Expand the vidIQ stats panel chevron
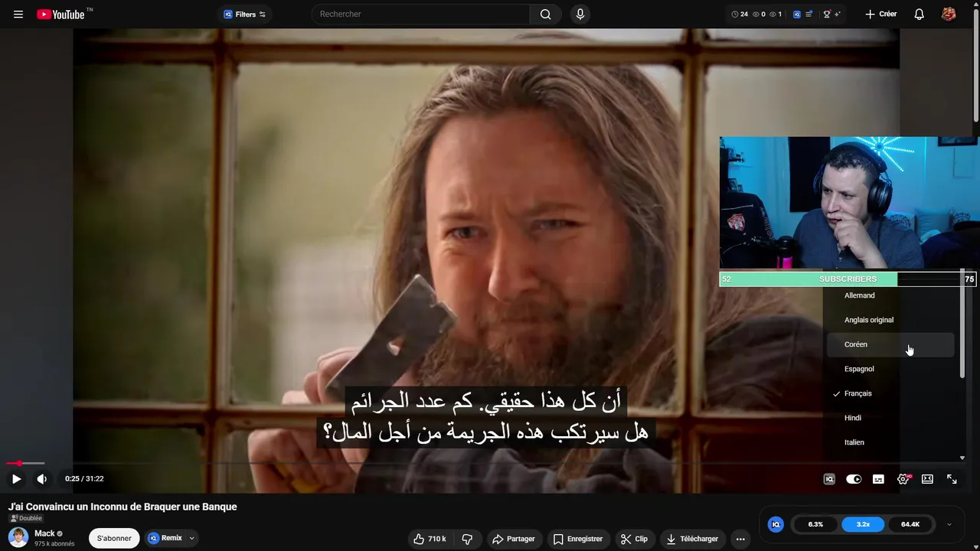 pos(949,524)
